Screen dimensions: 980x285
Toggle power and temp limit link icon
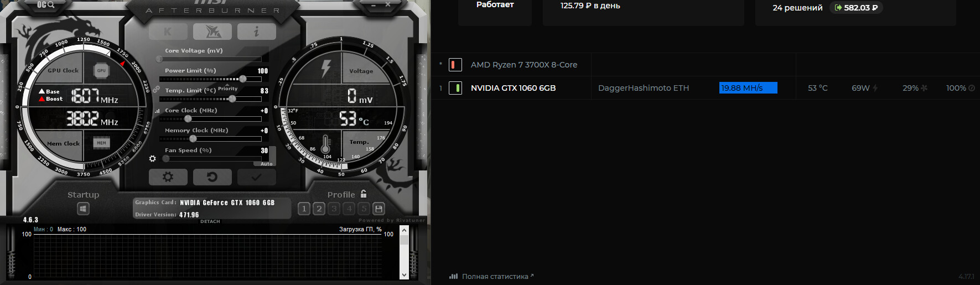tap(156, 89)
